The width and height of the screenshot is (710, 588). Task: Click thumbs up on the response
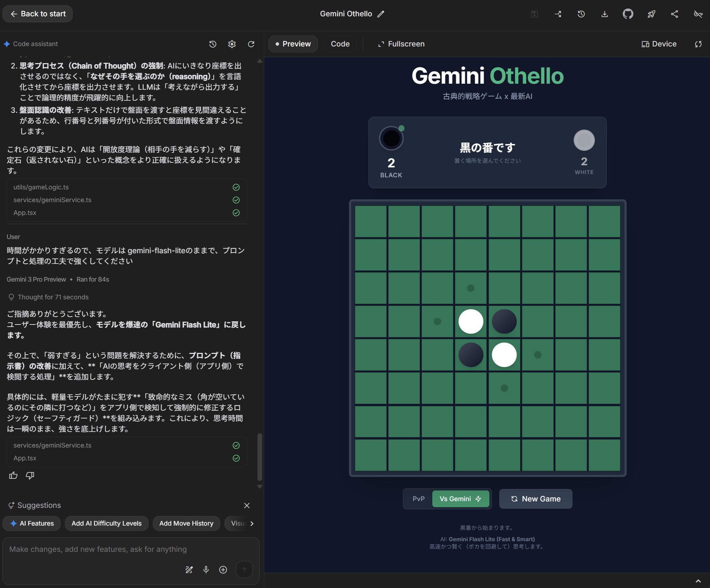pyautogui.click(x=13, y=475)
